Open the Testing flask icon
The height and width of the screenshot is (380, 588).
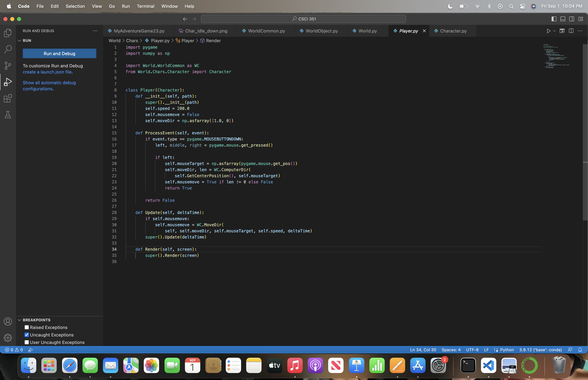pyautogui.click(x=8, y=114)
